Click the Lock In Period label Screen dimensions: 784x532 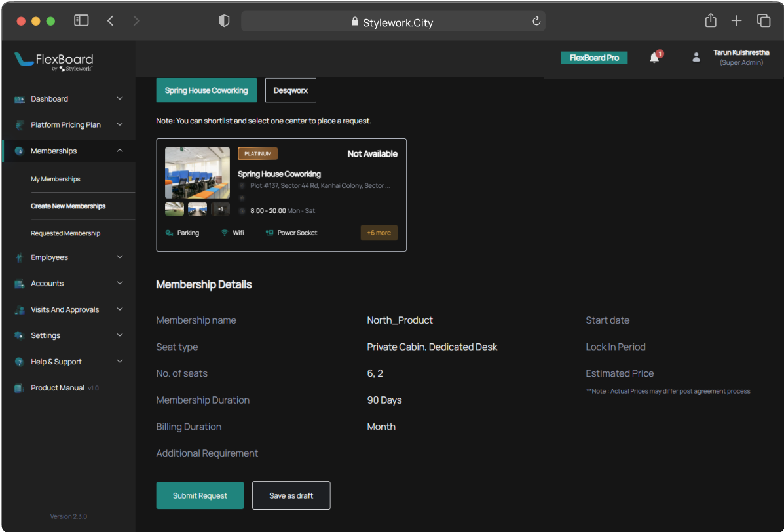616,347
